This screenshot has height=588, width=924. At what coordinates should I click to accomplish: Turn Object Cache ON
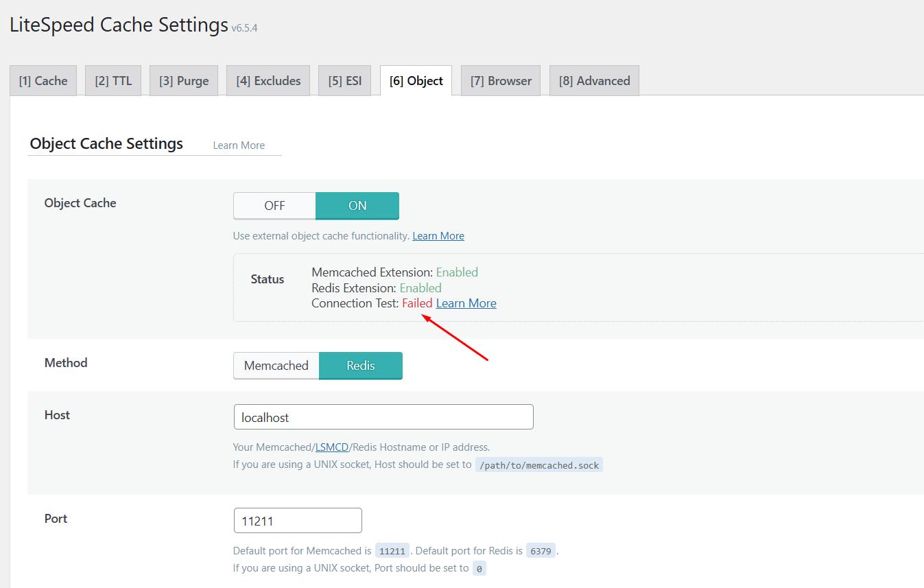[x=357, y=206]
